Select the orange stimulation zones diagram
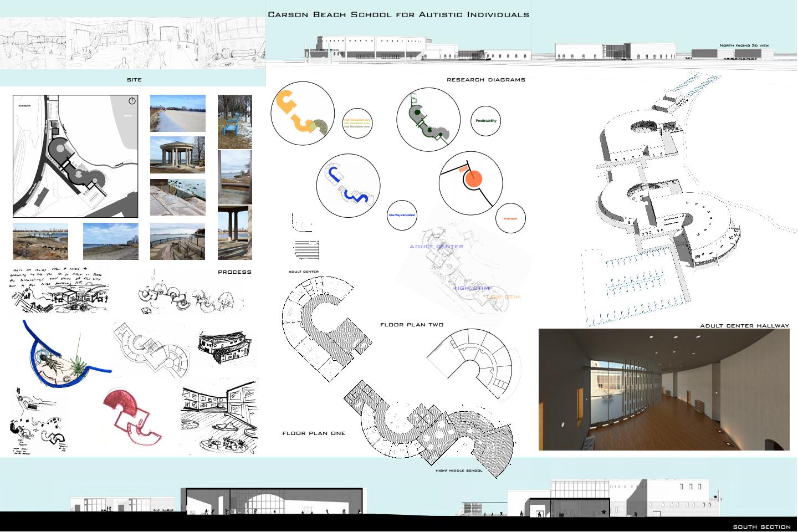The image size is (798, 532). (303, 112)
